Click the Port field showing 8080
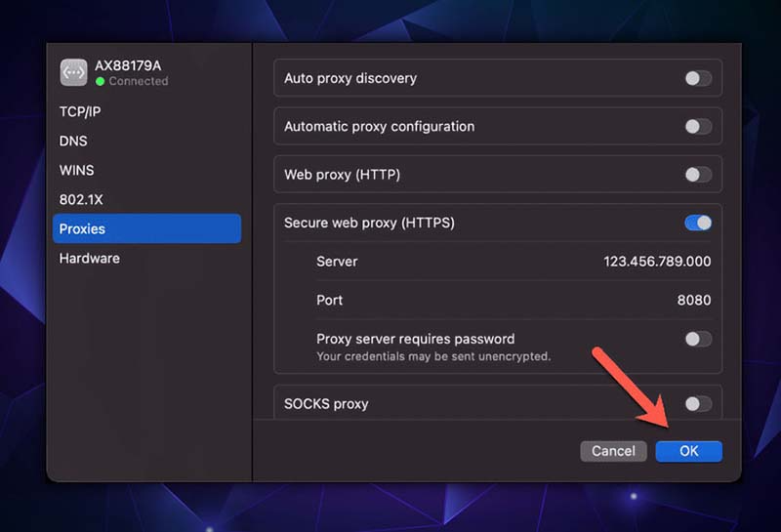Viewport: 781px width, 532px height. click(693, 300)
